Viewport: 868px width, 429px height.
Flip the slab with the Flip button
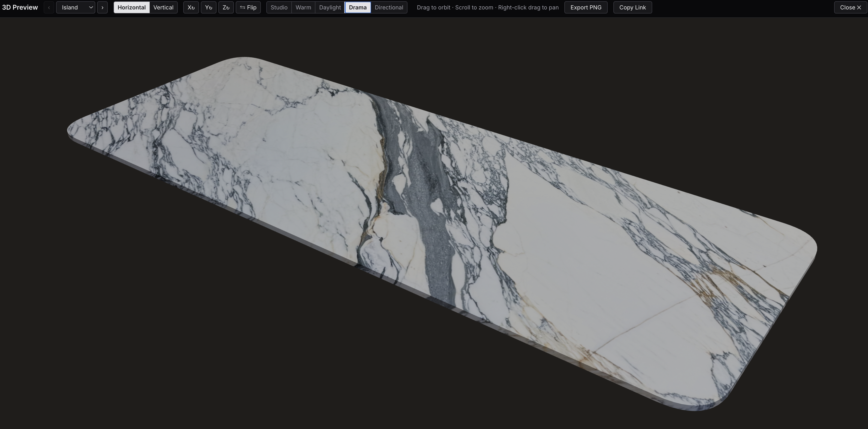point(248,7)
